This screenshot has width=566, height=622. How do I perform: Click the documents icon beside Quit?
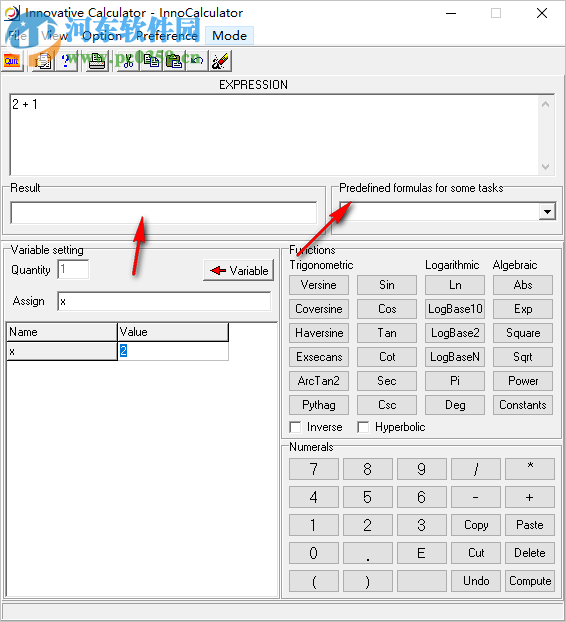point(42,61)
